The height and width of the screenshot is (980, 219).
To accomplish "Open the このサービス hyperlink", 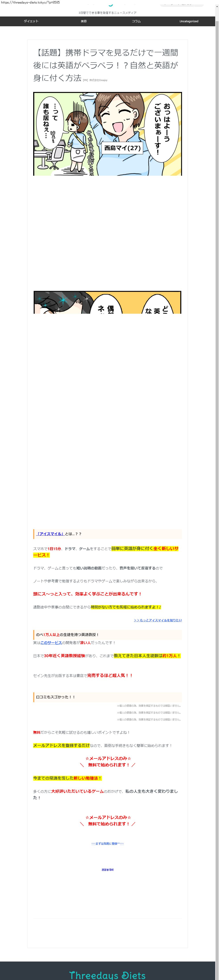I will coord(51,642).
